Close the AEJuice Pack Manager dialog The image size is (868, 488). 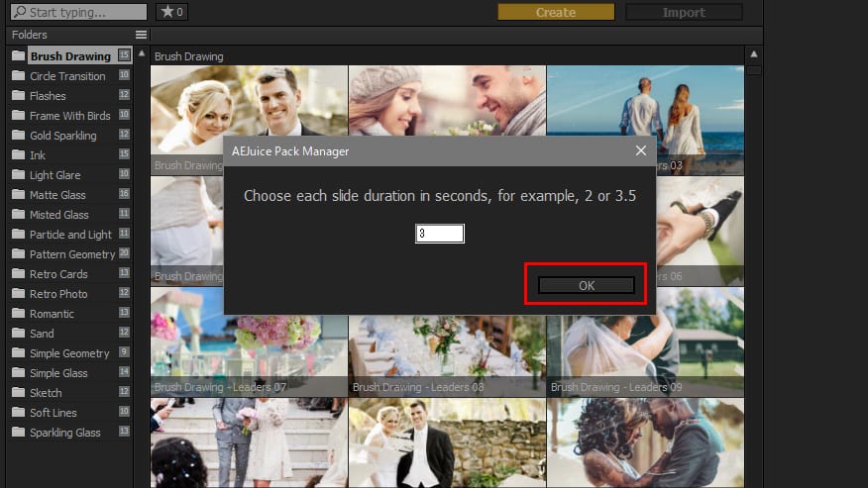(x=640, y=150)
